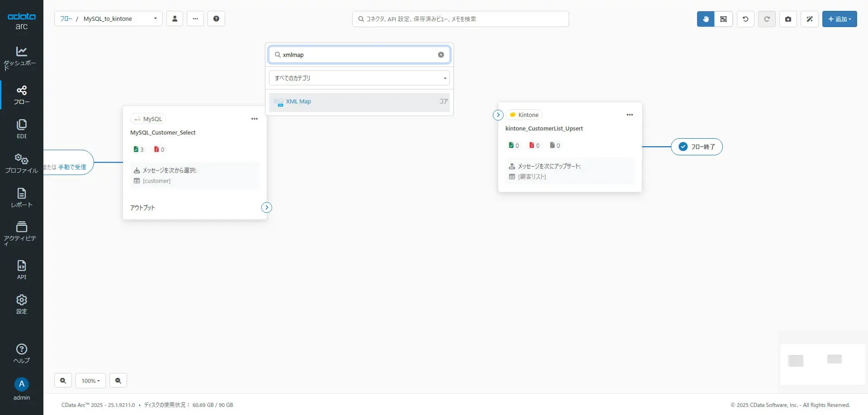Click the magic wand auto-arrange icon

[809, 19]
